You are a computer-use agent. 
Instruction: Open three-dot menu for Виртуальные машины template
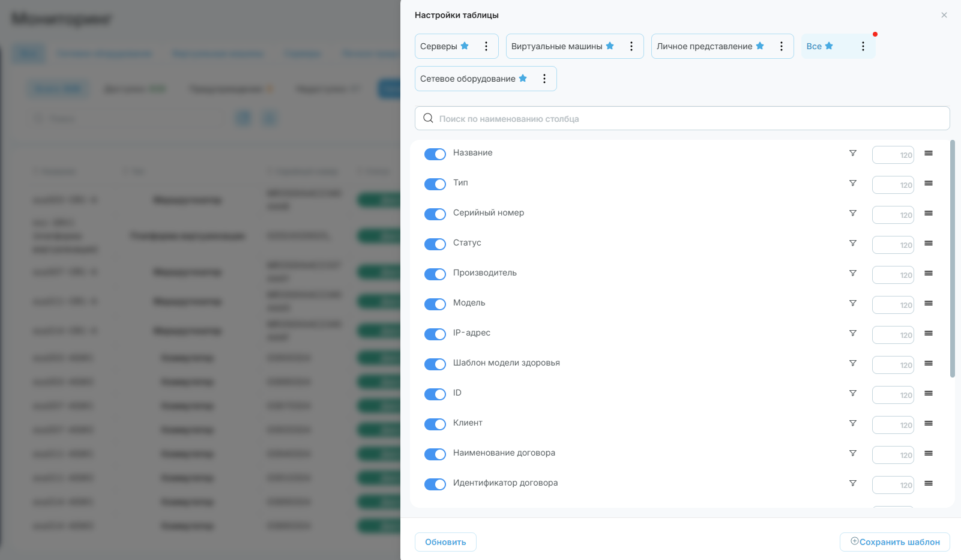[x=631, y=46]
